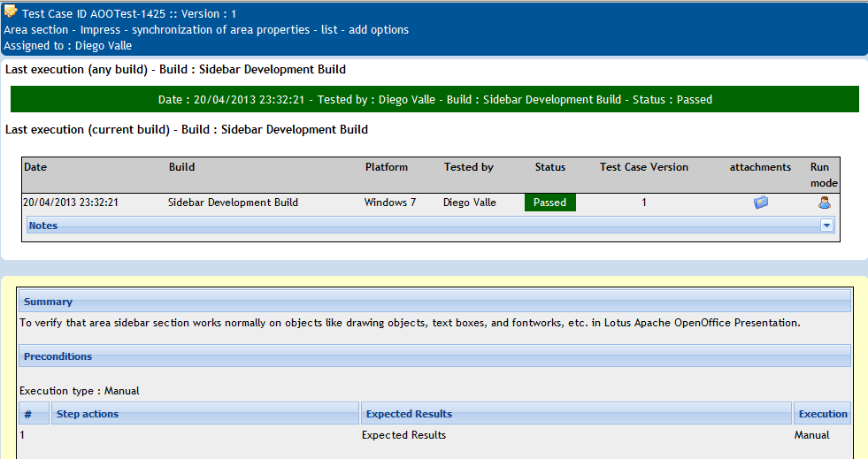Click the Tested by column header

[x=468, y=167]
